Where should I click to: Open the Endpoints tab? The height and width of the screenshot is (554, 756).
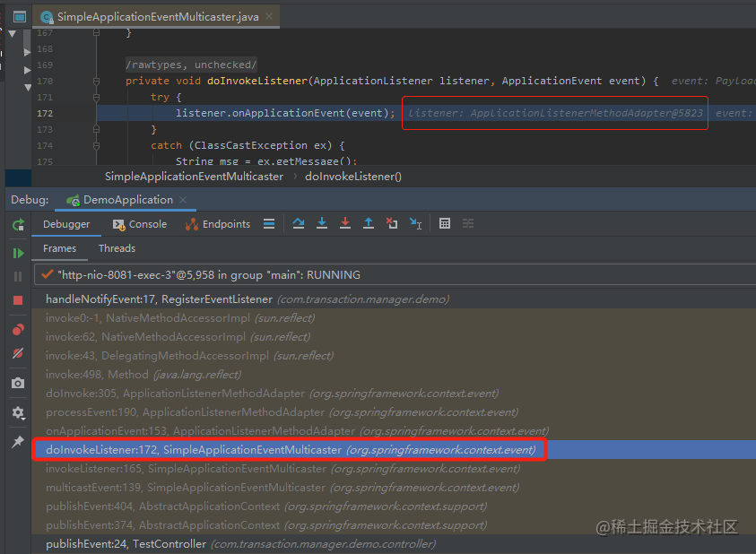click(218, 224)
